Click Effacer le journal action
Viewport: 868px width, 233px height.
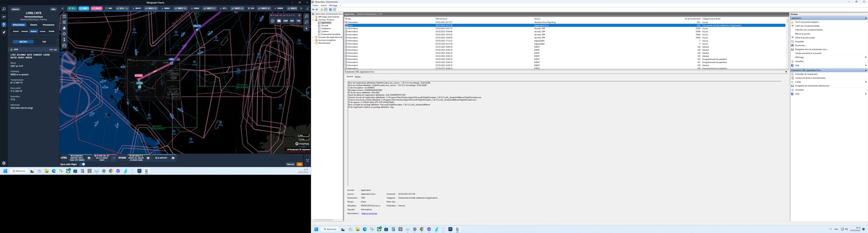[x=803, y=33]
